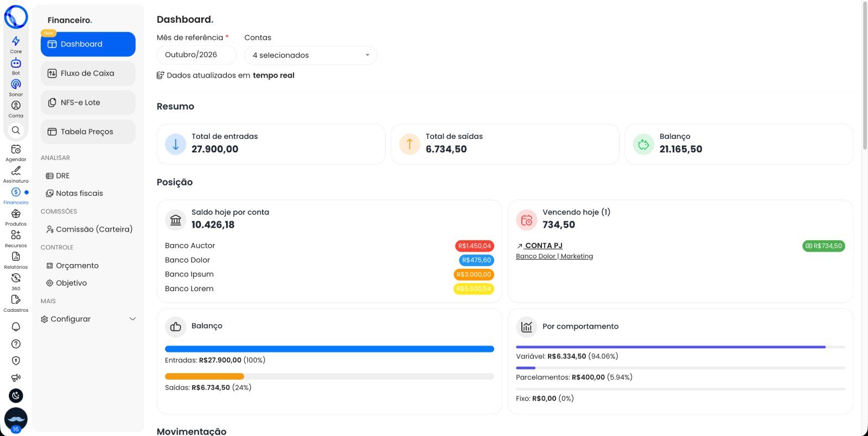Click the Saídas orange progress bar
Screen dimensions: 868x436
[205, 376]
